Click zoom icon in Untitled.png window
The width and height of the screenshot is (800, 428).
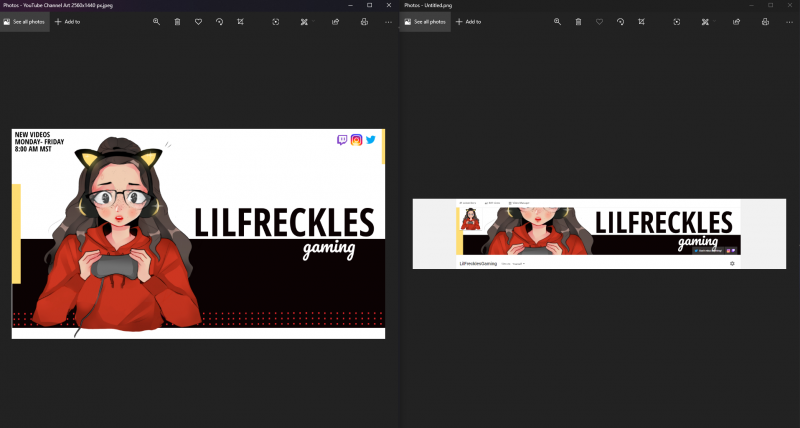click(557, 21)
